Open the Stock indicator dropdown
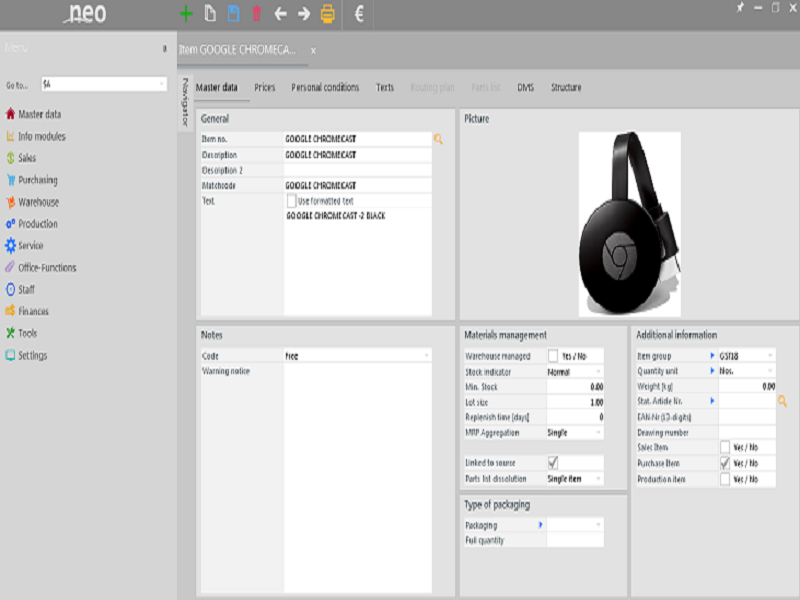Image resolution: width=800 pixels, height=600 pixels. pos(575,372)
